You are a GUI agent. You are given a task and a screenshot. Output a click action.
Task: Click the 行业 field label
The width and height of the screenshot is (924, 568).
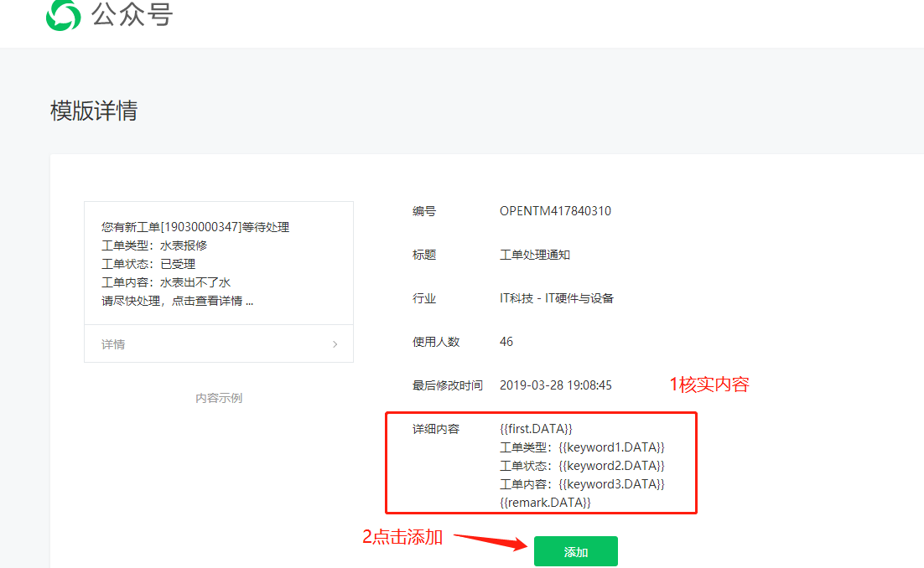click(423, 298)
